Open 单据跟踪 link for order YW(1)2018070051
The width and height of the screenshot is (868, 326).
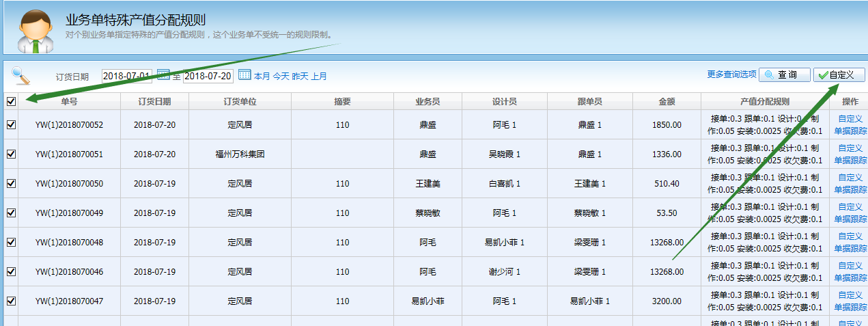click(x=850, y=161)
